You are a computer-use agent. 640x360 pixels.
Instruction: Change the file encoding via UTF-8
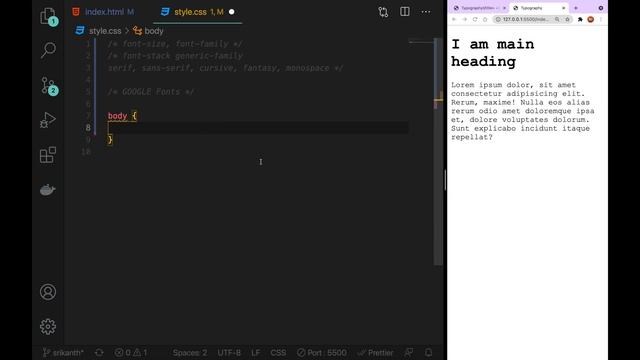[x=229, y=353]
